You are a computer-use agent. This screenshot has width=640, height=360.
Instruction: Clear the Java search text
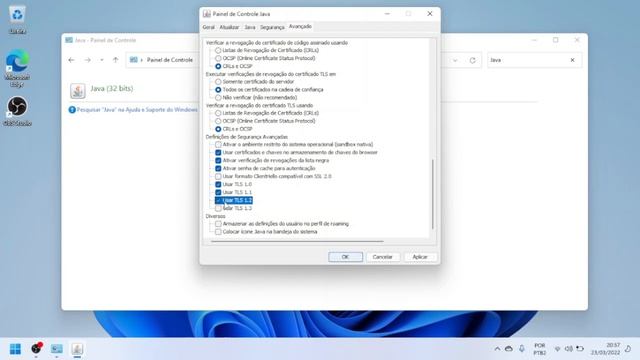(x=572, y=60)
